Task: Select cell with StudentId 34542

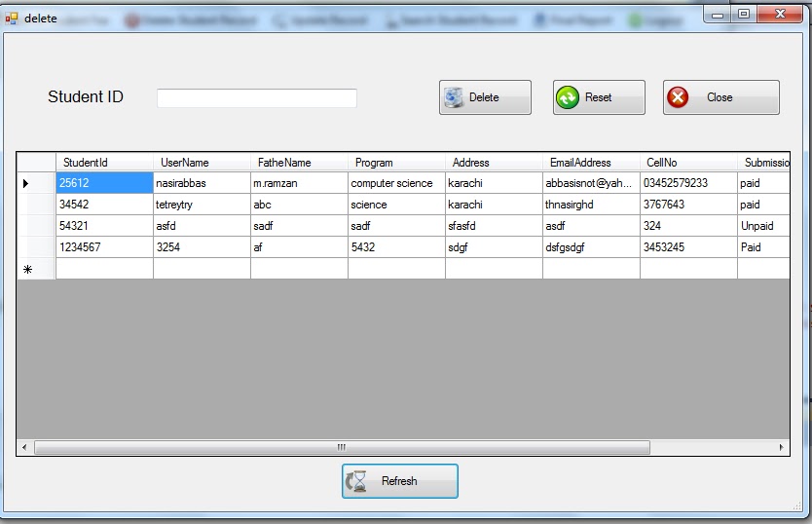Action: point(104,205)
